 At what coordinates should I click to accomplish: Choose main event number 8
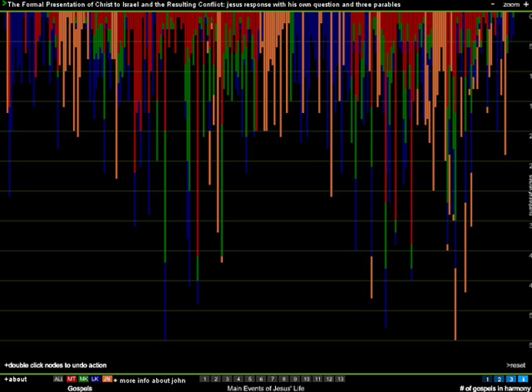tap(285, 379)
